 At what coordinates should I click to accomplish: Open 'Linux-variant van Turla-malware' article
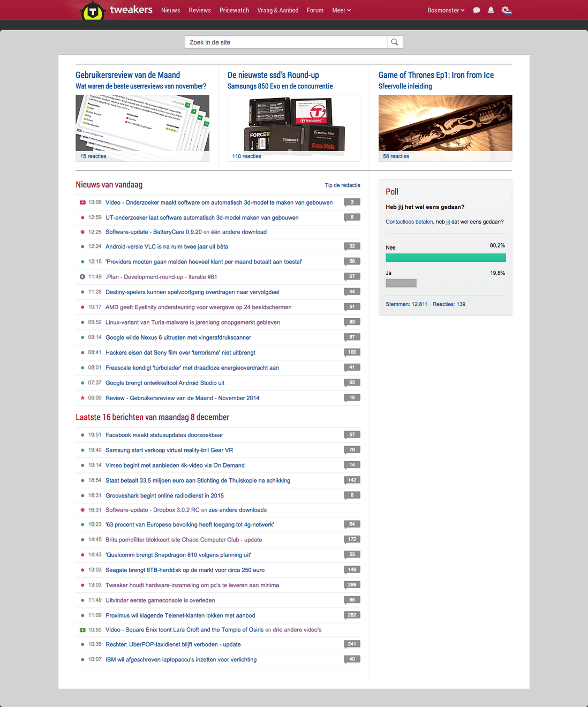(193, 322)
